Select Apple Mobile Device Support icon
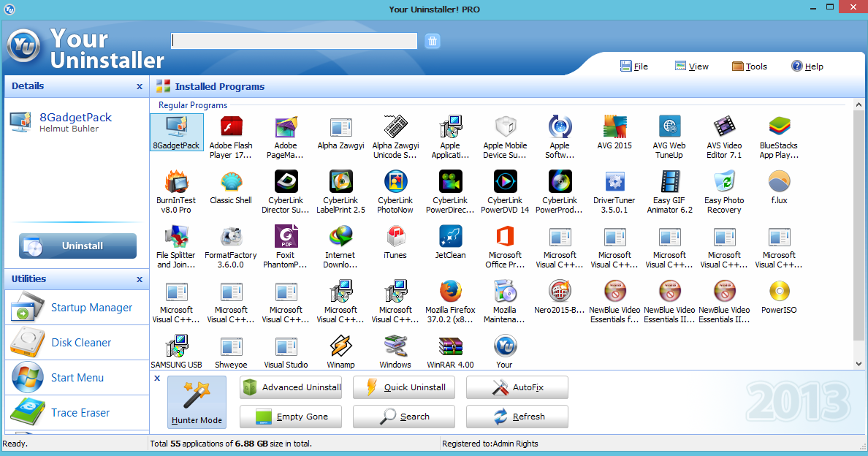This screenshot has width=868, height=456. (x=505, y=127)
